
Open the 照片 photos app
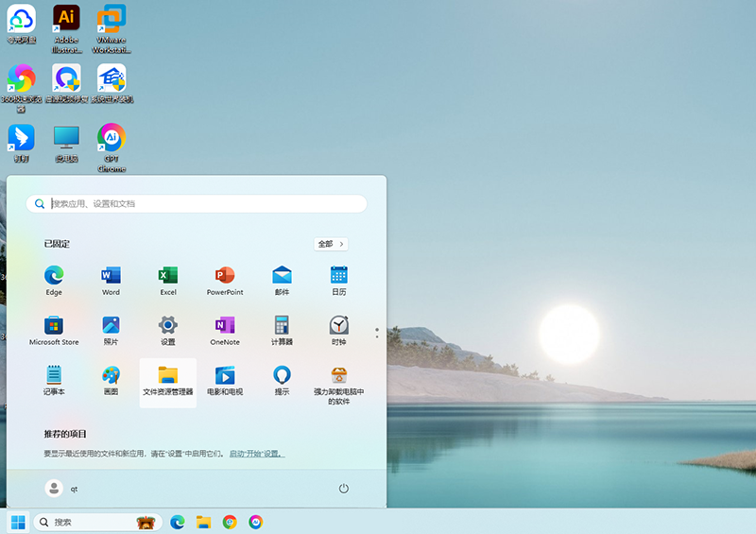tap(111, 331)
